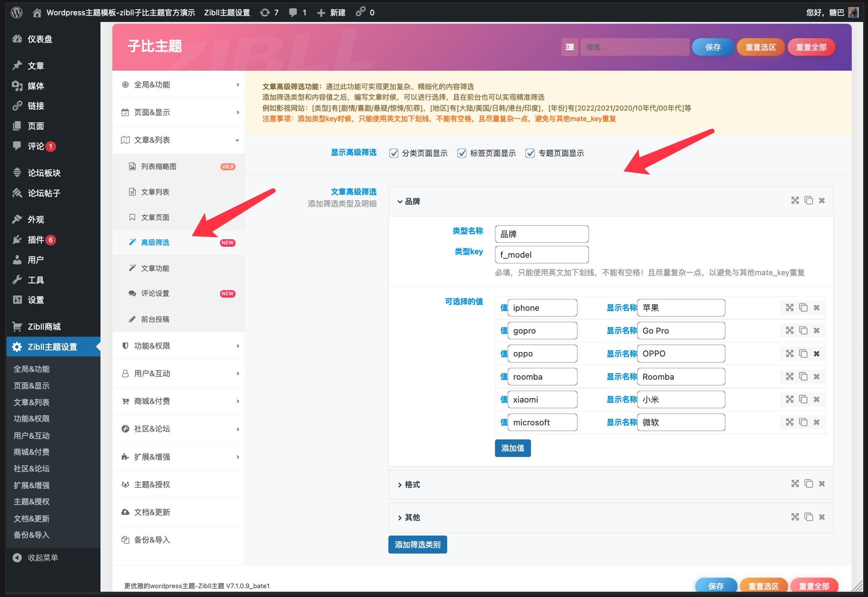
Task: Open the 媒体 media library icon
Action: 18,86
